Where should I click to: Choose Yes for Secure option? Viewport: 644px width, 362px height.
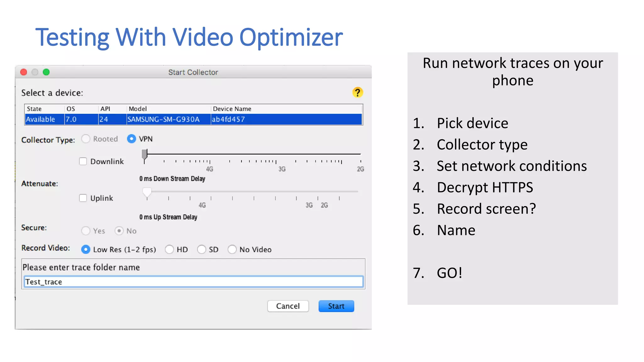(x=86, y=231)
